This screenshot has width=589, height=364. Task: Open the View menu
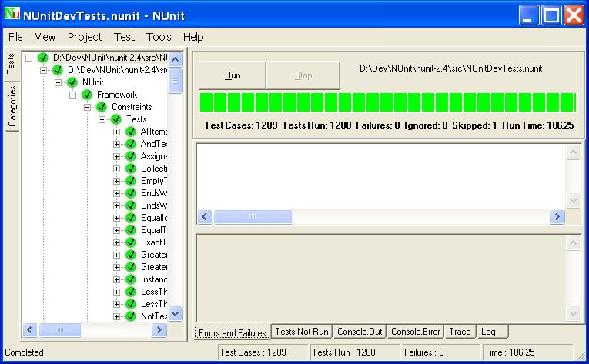tap(45, 37)
